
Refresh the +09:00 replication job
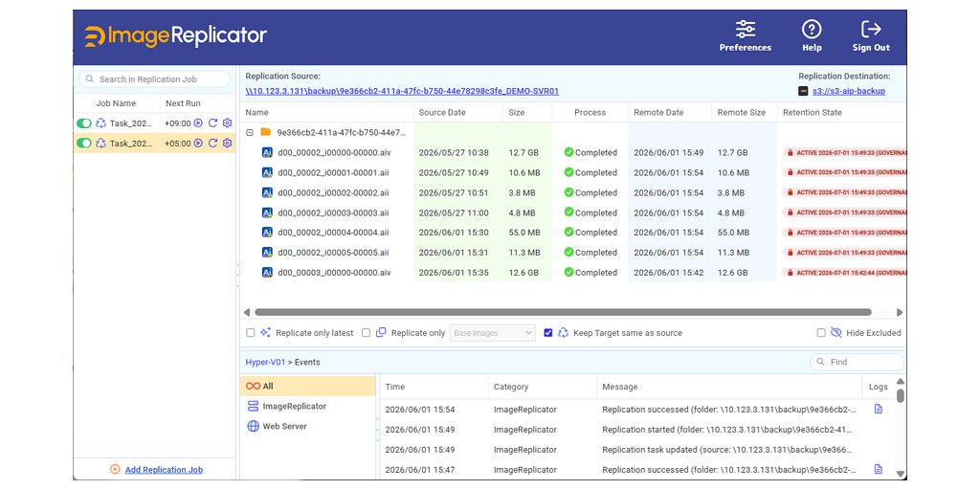pyautogui.click(x=212, y=123)
